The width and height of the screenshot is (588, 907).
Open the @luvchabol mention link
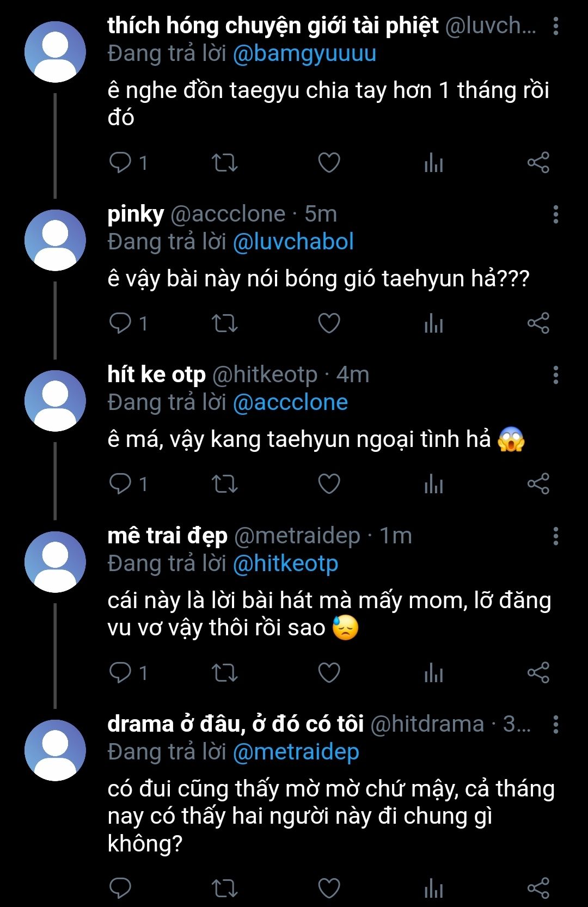click(x=293, y=242)
